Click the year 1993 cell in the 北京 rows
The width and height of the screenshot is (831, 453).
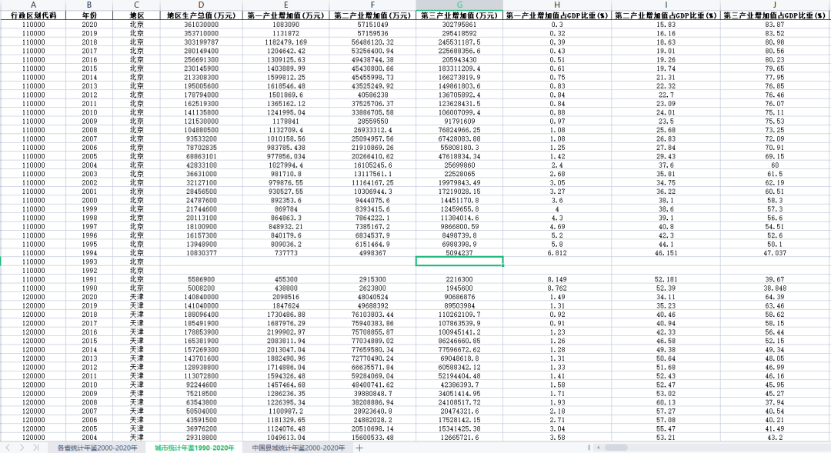point(89,262)
